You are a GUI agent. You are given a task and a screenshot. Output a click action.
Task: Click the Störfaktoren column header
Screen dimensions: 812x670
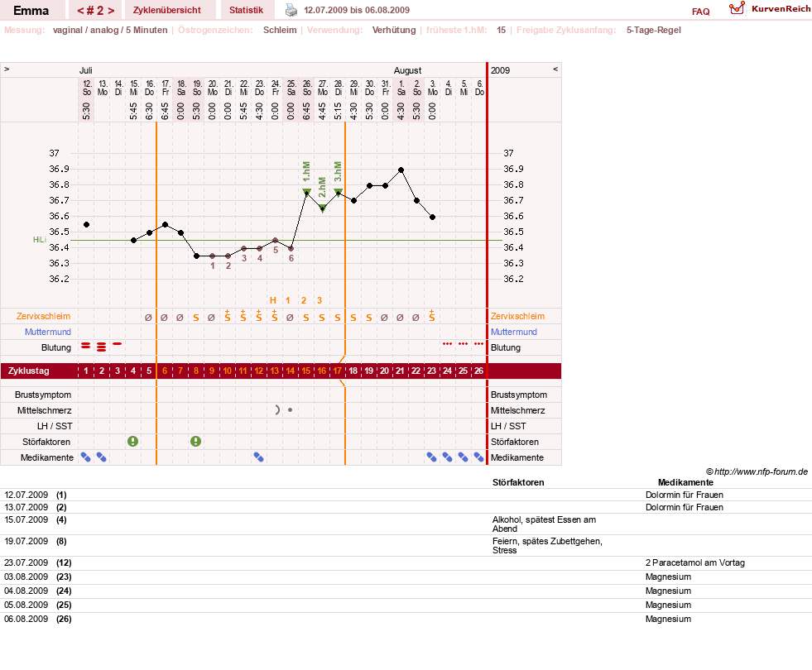coord(518,482)
